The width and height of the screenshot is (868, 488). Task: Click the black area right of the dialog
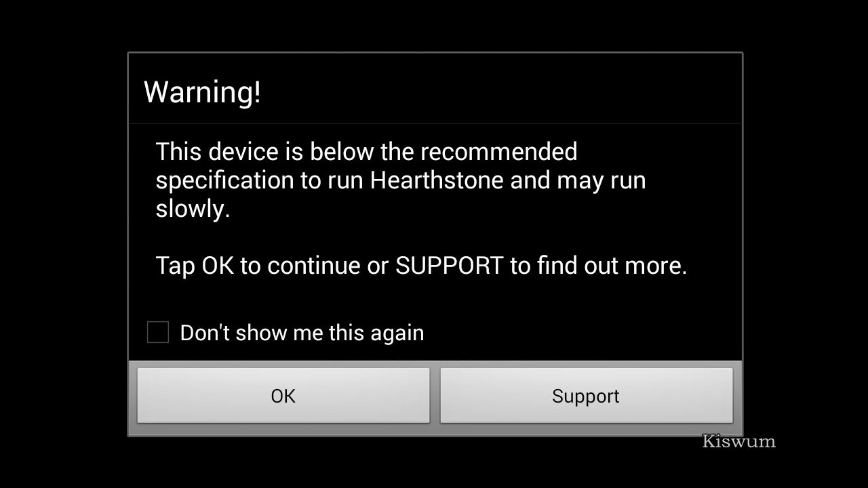[806, 244]
